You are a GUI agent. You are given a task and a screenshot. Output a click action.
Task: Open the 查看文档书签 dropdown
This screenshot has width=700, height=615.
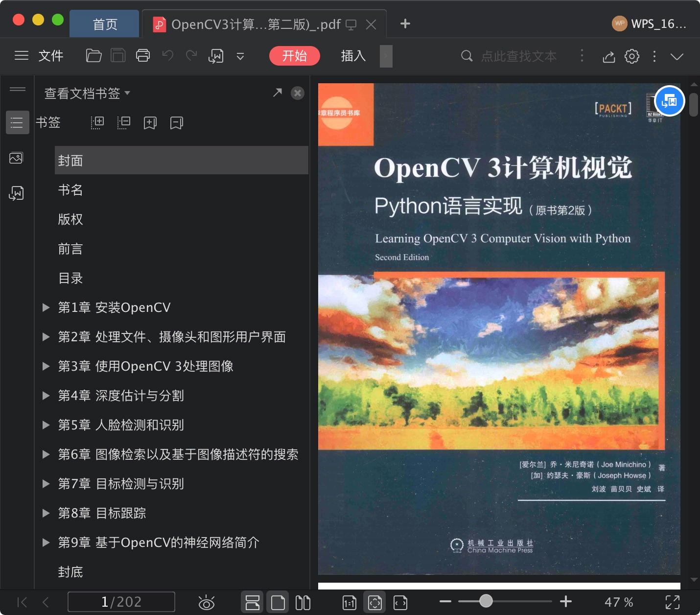(87, 93)
